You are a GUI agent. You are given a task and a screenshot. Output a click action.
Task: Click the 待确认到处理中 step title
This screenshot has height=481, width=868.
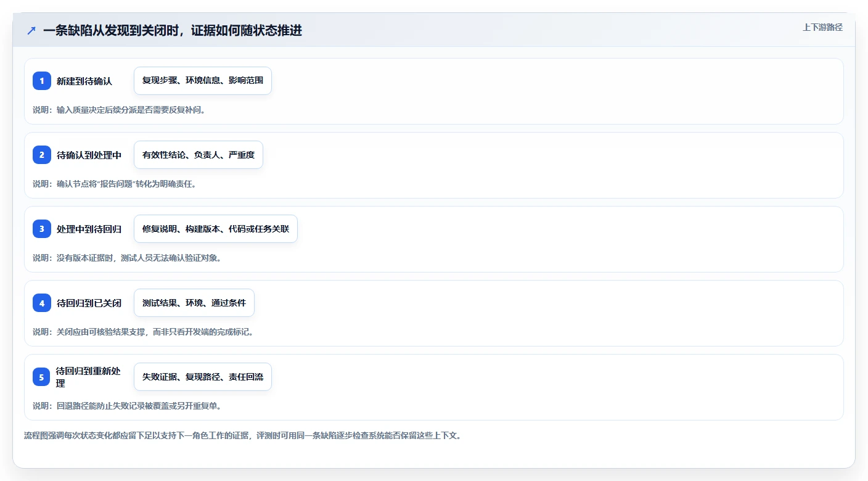pyautogui.click(x=89, y=155)
